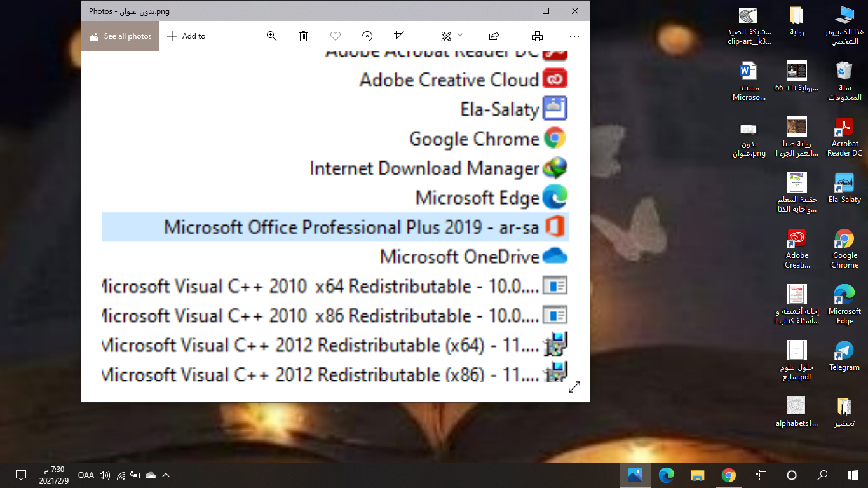This screenshot has width=868, height=488.
Task: Open Task View from the taskbar
Action: (761, 475)
